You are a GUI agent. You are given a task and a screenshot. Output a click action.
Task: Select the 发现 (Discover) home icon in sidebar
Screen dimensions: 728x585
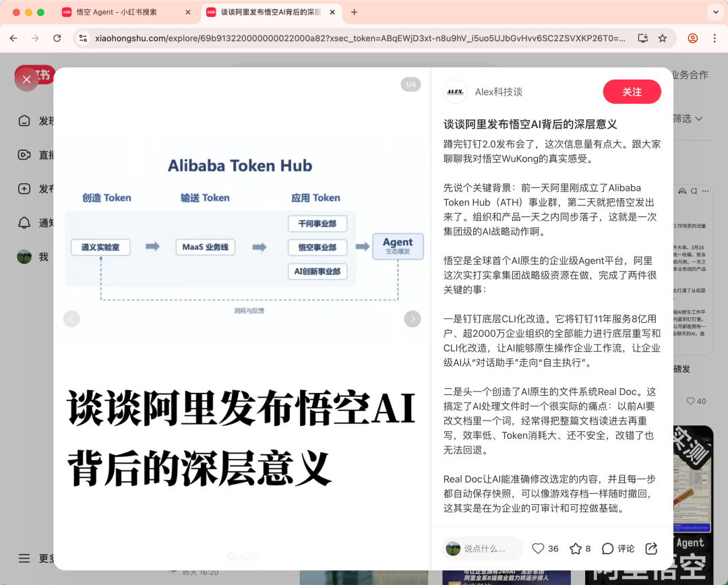pos(24,121)
